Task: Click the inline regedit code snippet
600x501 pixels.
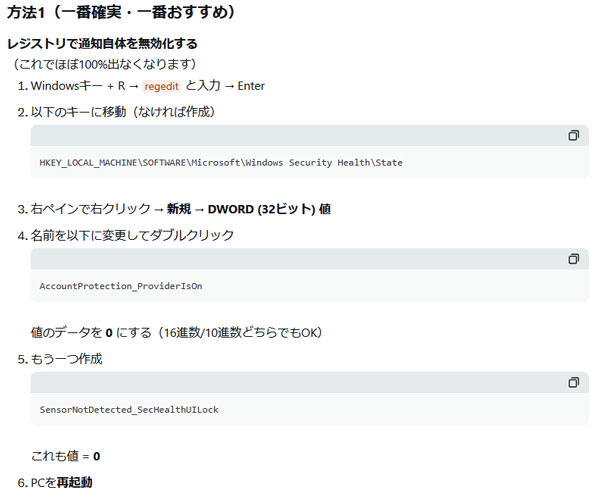Action: coord(161,87)
